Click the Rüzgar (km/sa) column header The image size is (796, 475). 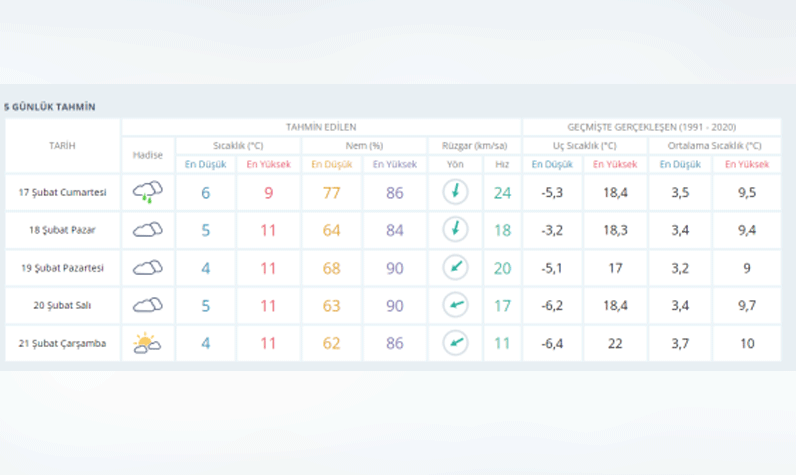click(x=472, y=145)
